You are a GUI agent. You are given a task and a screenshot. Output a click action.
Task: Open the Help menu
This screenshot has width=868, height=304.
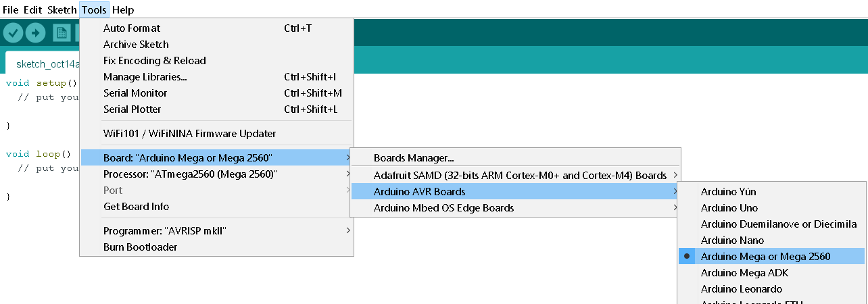point(123,10)
